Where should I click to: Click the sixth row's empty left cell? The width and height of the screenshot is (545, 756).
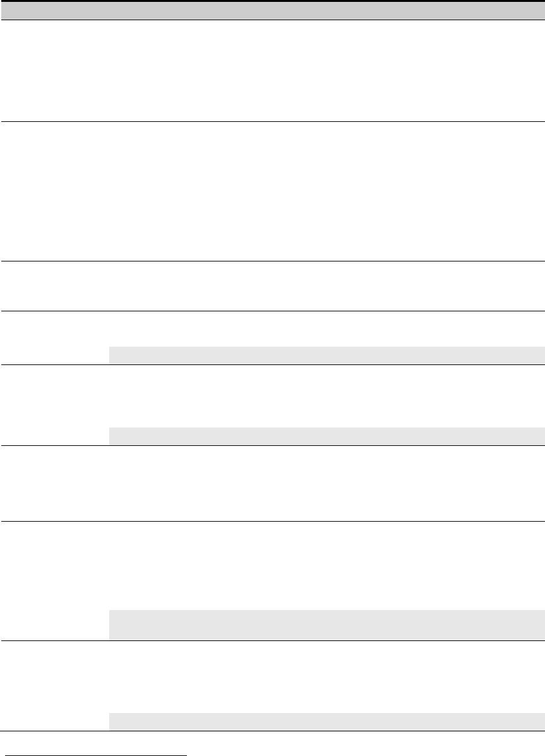click(x=54, y=483)
